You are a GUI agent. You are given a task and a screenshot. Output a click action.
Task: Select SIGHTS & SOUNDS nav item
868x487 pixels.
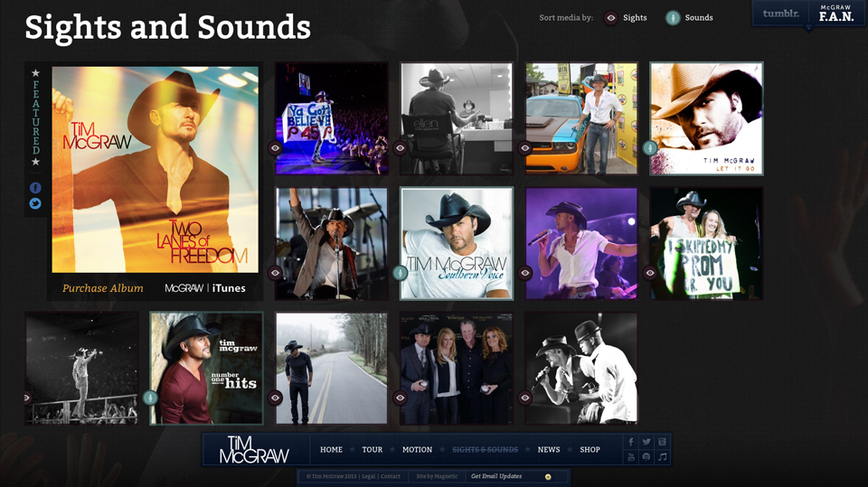(485, 450)
